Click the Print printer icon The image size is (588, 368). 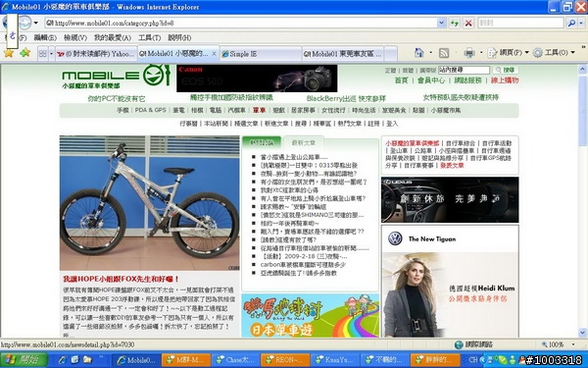point(469,53)
